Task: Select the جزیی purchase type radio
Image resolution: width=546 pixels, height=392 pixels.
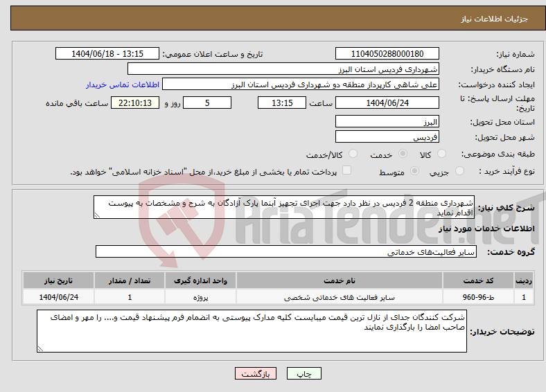Action: 459,170
